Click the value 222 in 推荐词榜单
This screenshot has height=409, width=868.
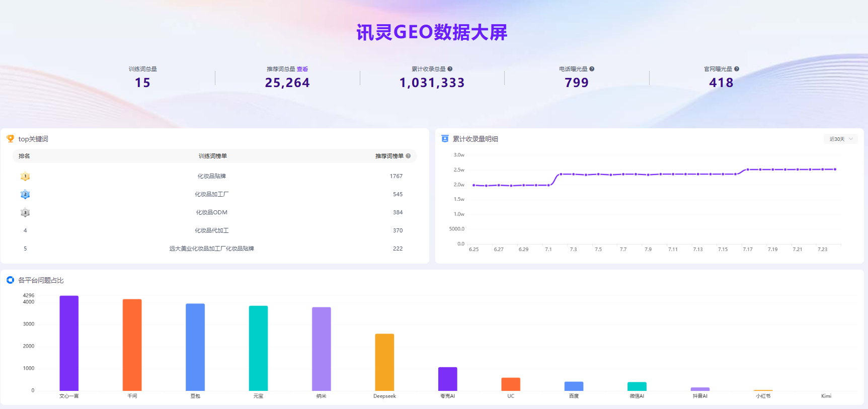pyautogui.click(x=398, y=249)
